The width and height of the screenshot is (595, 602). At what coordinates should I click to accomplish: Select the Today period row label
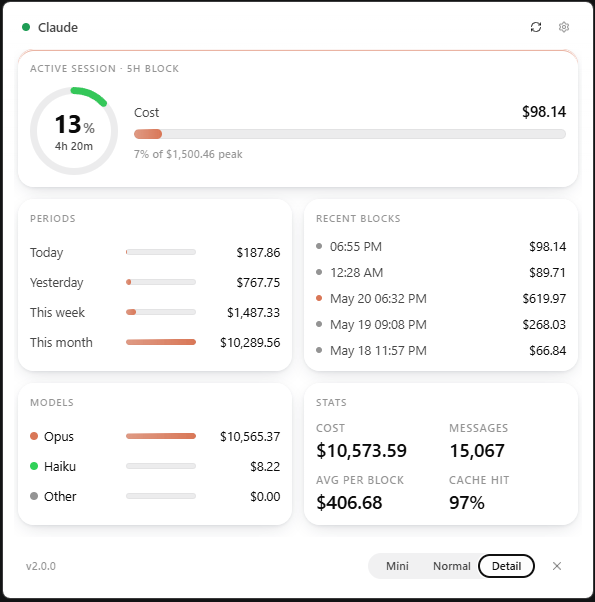click(47, 253)
